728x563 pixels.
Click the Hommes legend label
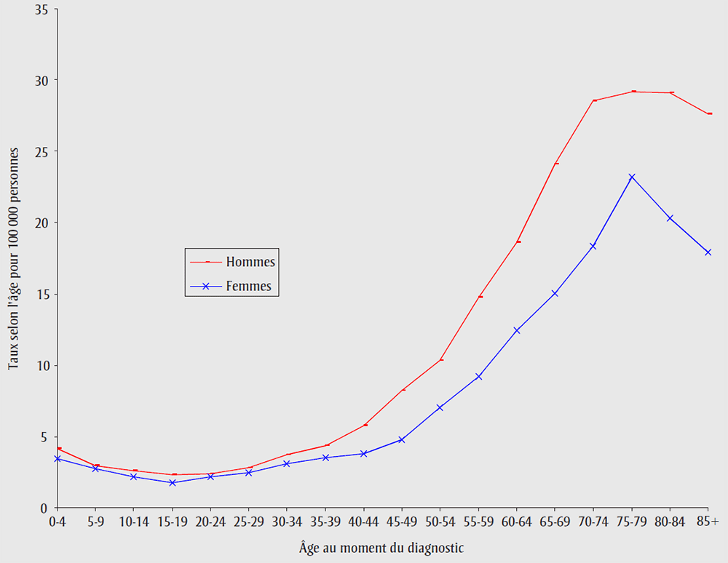250,262
